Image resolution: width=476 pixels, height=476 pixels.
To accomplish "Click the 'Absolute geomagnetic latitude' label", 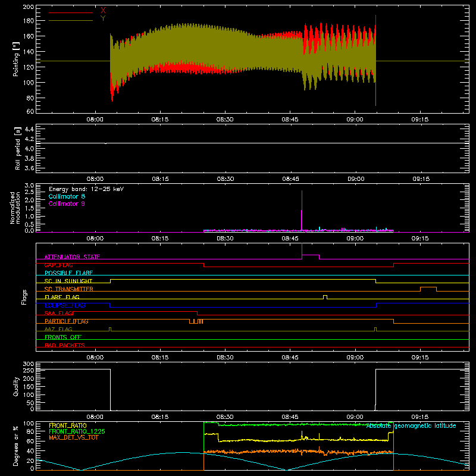I will (411, 426).
